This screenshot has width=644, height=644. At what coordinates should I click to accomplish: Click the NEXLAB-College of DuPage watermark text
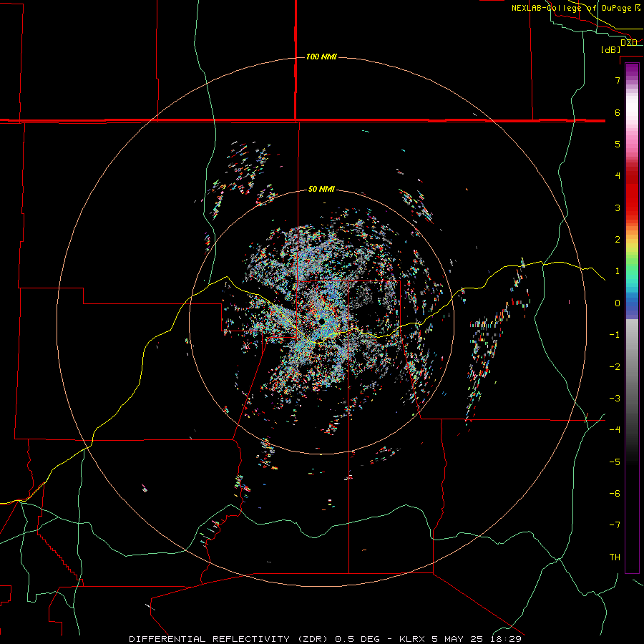pyautogui.click(x=575, y=8)
